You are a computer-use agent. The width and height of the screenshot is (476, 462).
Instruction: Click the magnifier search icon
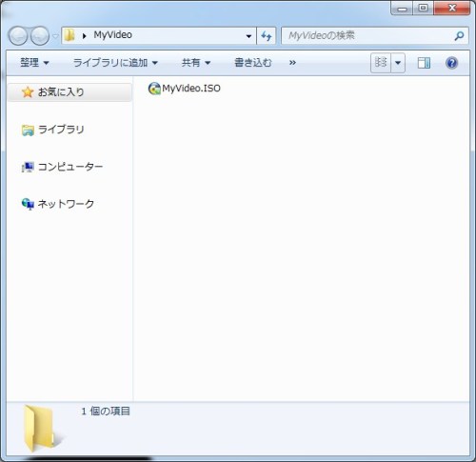(x=459, y=36)
